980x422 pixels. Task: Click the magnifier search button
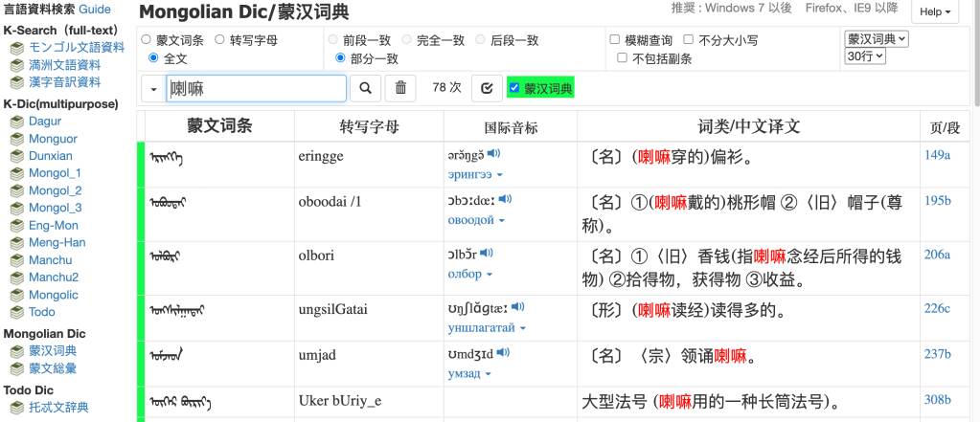364,88
